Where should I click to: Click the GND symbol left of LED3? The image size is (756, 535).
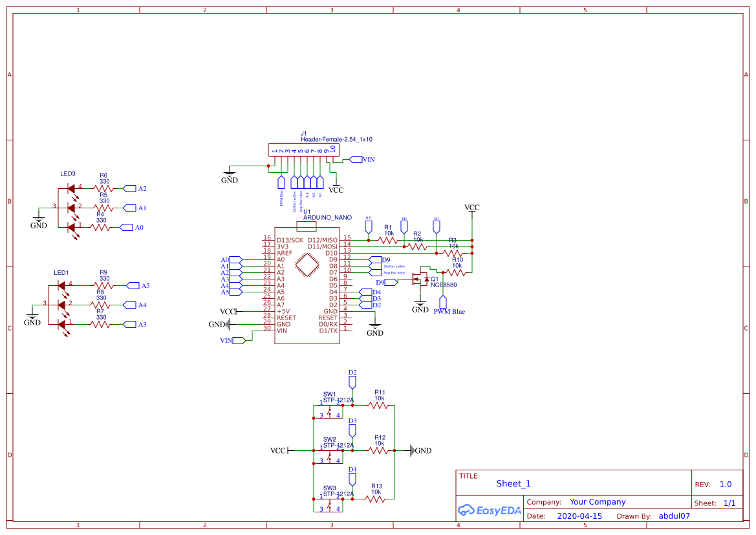click(x=39, y=221)
